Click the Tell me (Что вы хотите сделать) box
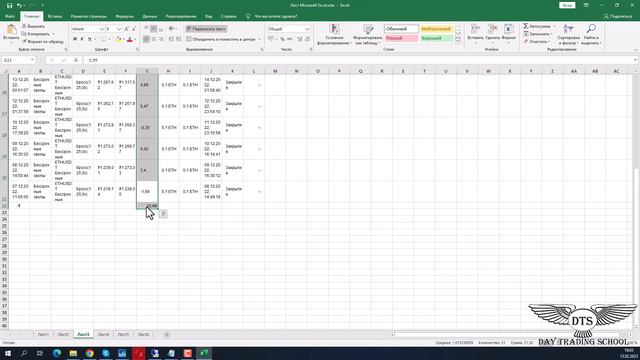 [x=272, y=16]
